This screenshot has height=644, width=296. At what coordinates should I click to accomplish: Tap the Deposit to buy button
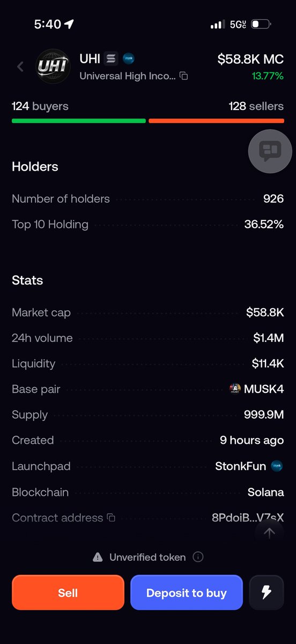(187, 592)
